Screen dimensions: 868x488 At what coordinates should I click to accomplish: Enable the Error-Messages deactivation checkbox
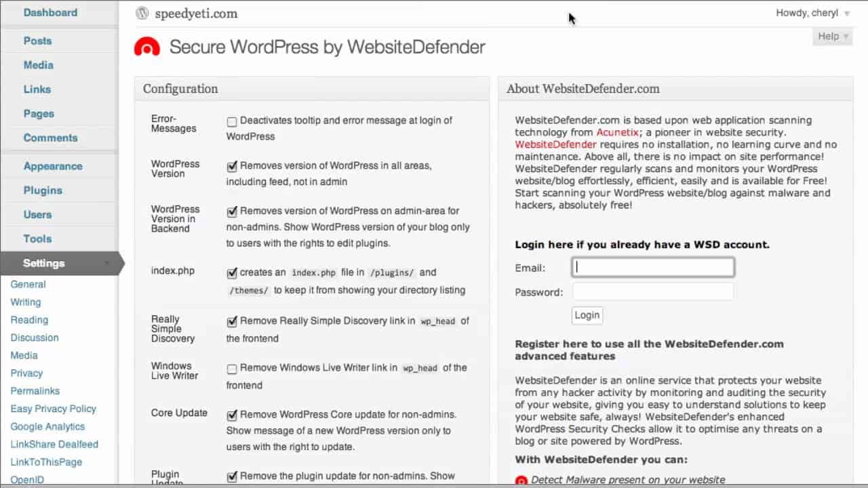click(232, 122)
